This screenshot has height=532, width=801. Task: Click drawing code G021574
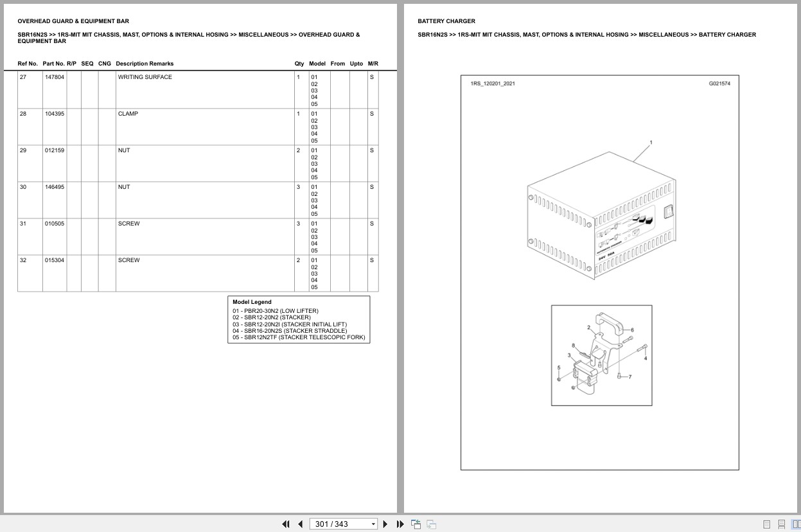tap(719, 84)
